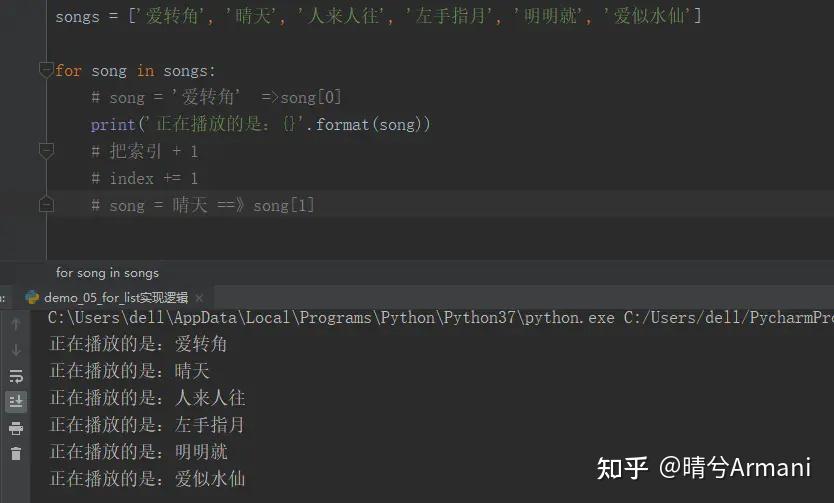834x503 pixels.
Task: Click the 知乎 logo watermark
Action: 622,468
